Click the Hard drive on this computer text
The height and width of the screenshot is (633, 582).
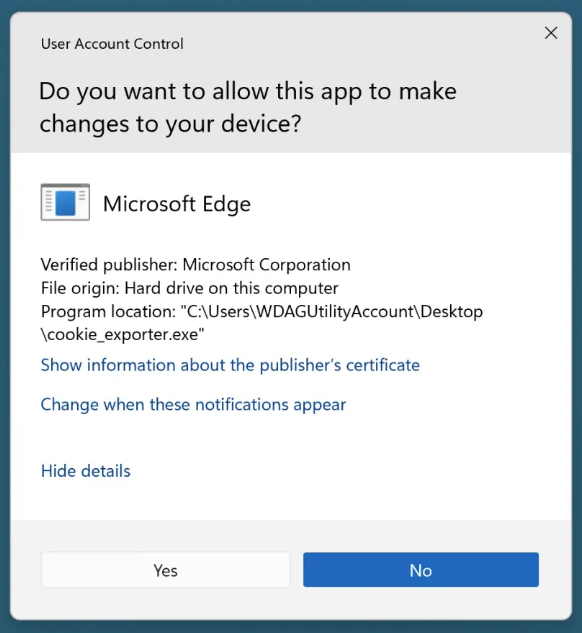click(x=231, y=288)
